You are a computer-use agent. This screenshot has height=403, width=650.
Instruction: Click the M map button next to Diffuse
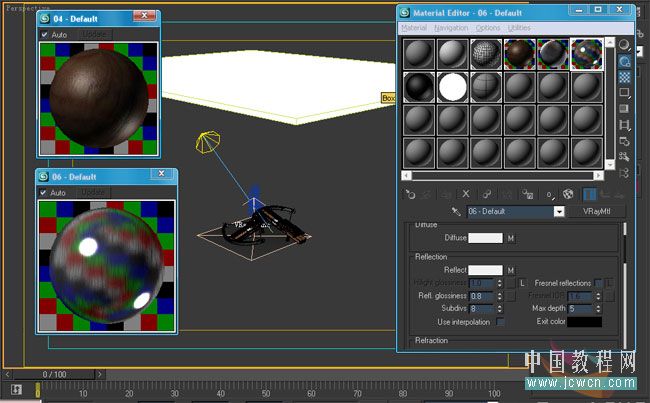click(x=511, y=238)
